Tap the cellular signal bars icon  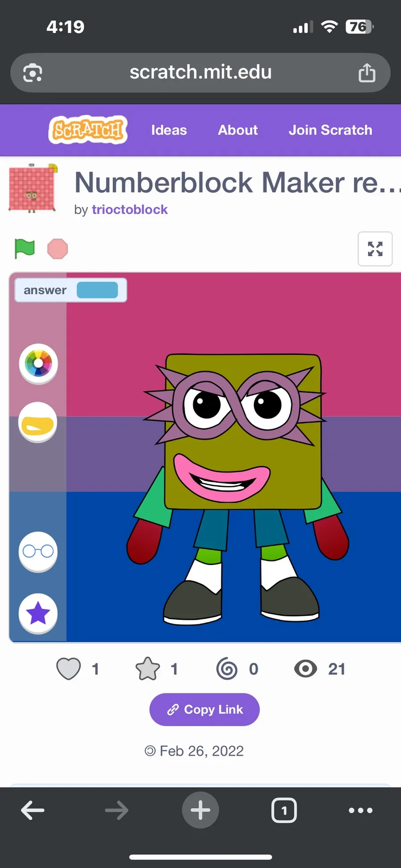303,27
